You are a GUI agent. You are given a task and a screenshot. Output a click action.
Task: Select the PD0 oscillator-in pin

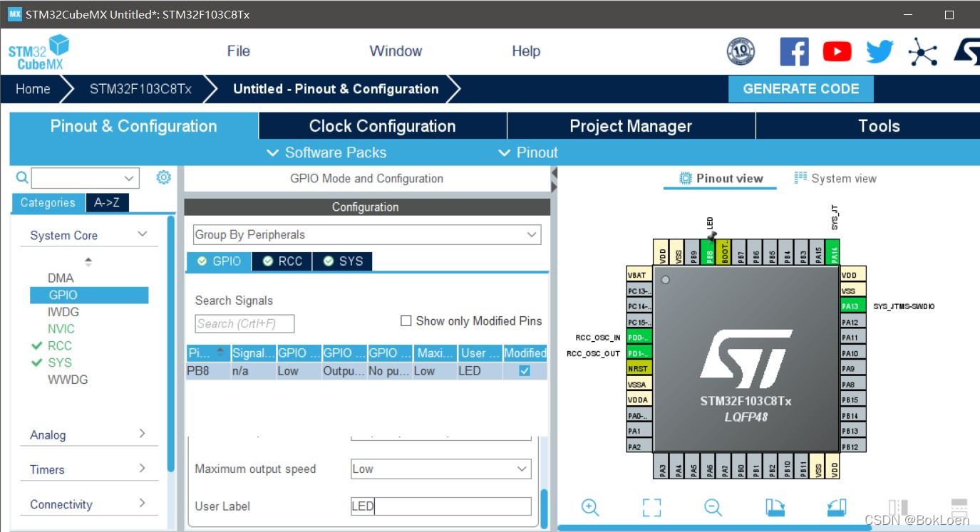point(639,338)
